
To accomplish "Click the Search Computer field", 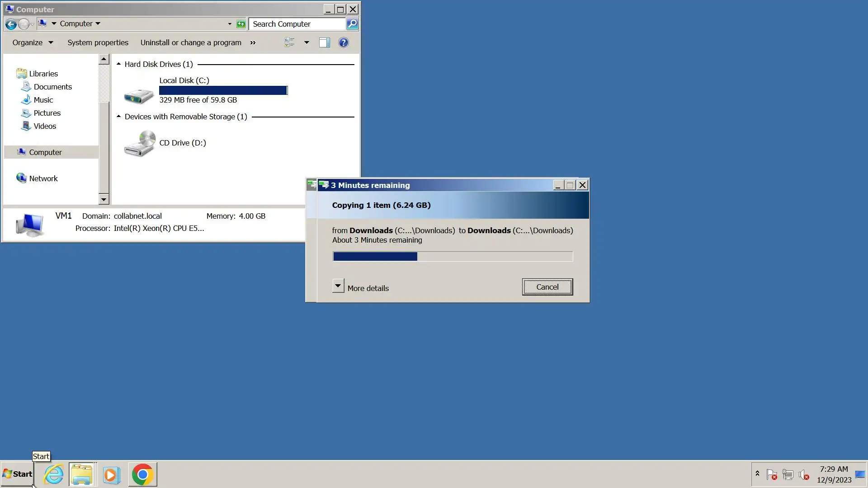I will (x=297, y=24).
